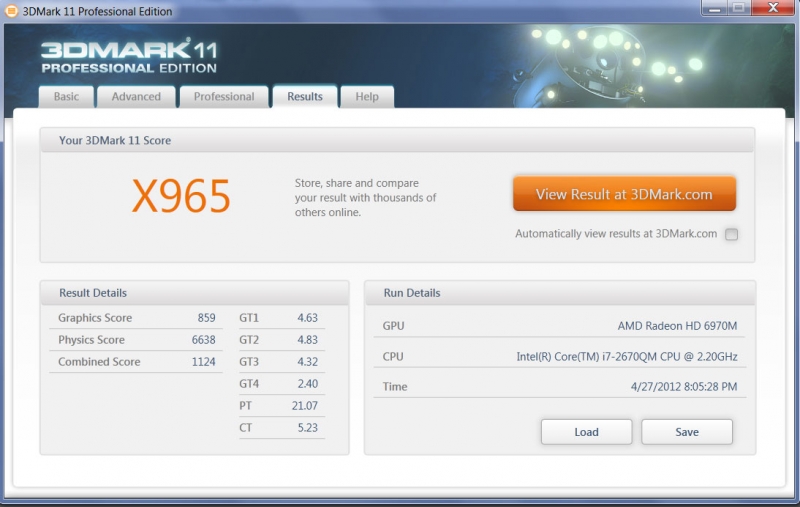The width and height of the screenshot is (800, 507).
Task: Close the 3DMark 11 window
Action: click(x=773, y=8)
